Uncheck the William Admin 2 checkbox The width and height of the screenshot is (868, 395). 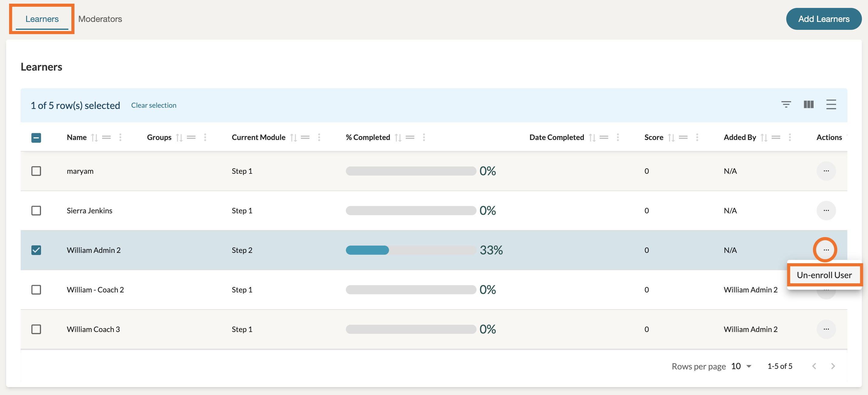coord(36,250)
